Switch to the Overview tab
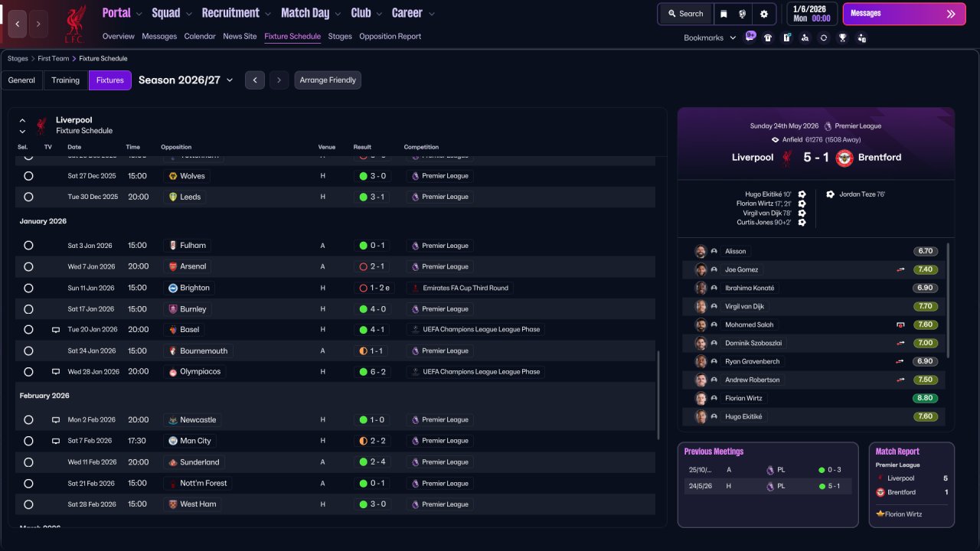Image resolution: width=980 pixels, height=551 pixels. click(119, 37)
